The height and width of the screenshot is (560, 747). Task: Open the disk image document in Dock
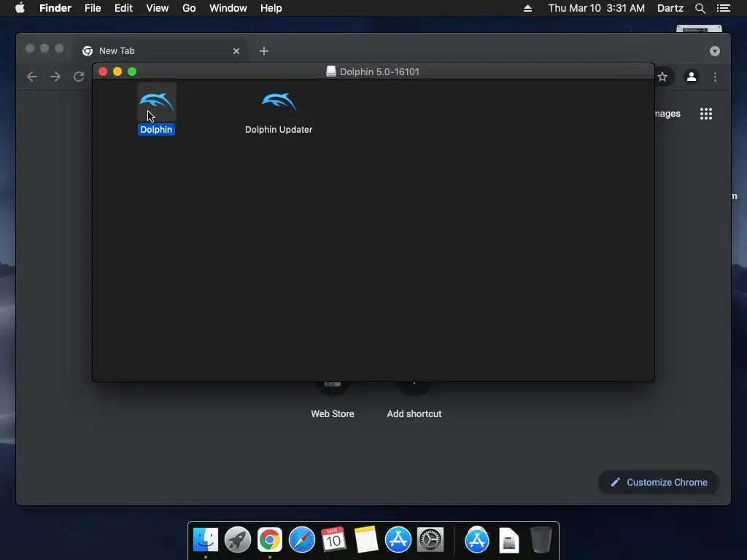click(508, 540)
